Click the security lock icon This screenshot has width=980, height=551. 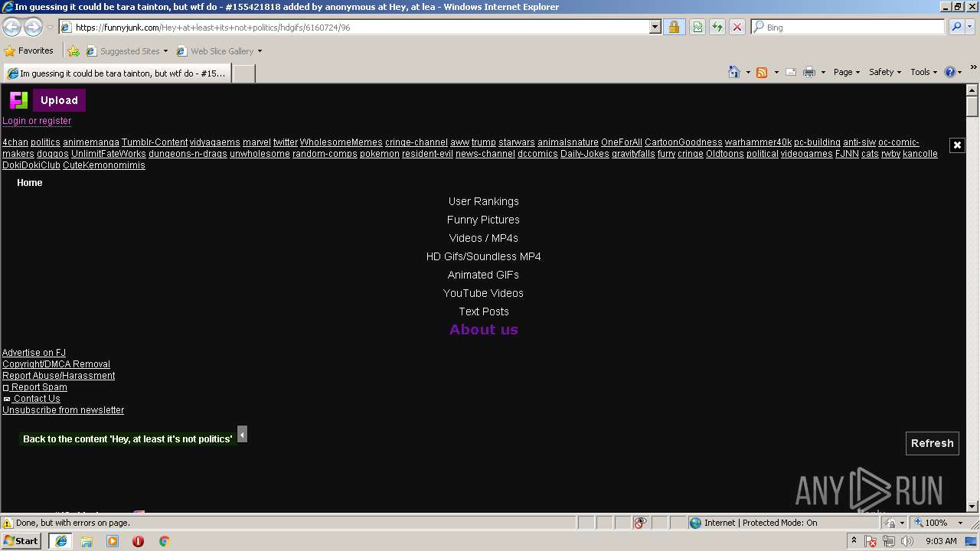point(674,28)
